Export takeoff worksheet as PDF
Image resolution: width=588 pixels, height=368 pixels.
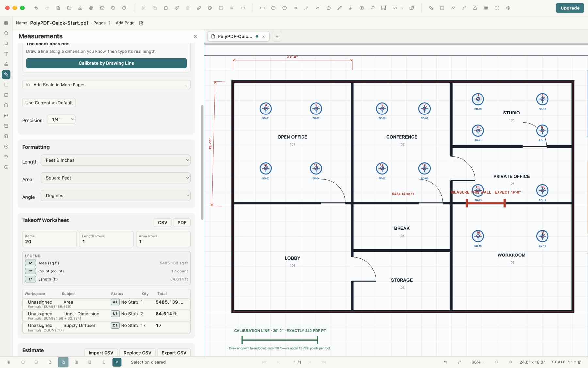[x=182, y=223]
